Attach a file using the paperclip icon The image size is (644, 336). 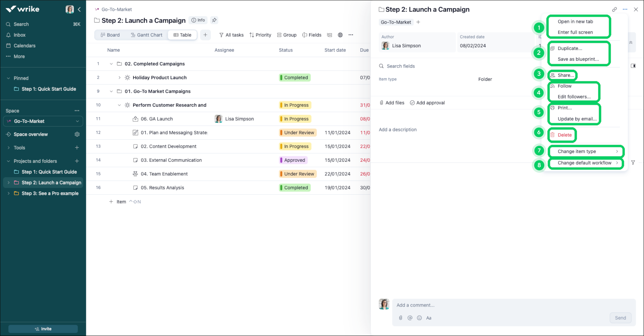click(400, 318)
